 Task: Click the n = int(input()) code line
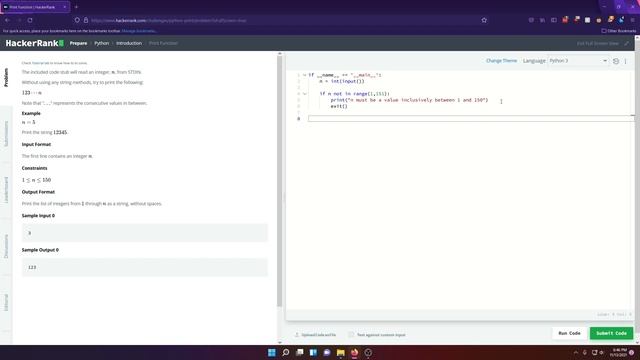point(342,81)
